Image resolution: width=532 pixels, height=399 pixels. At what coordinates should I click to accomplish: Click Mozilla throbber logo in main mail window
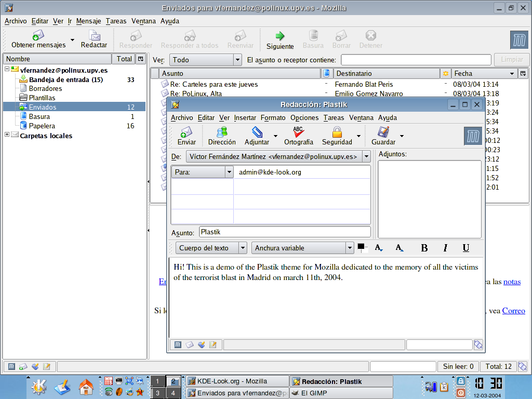519,39
